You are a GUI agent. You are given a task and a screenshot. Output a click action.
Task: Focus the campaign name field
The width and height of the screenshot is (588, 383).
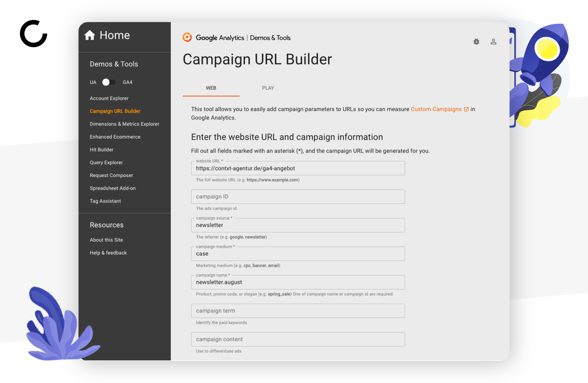[x=298, y=282]
